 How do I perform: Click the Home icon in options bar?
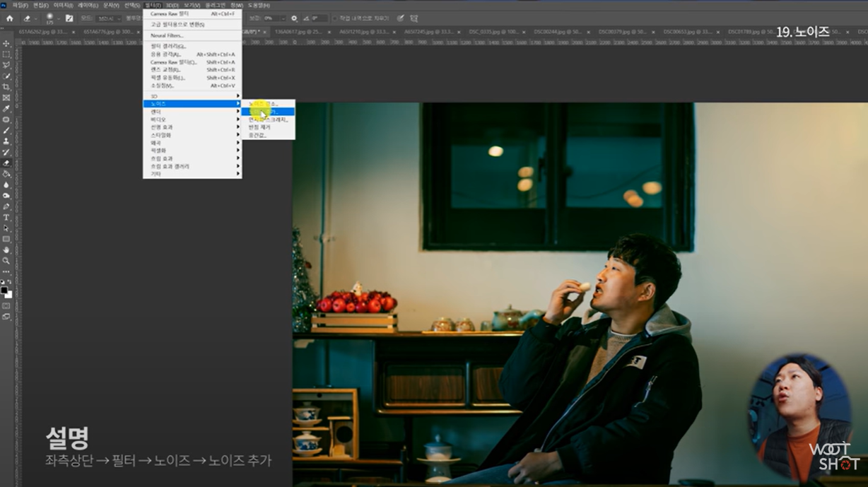point(9,18)
